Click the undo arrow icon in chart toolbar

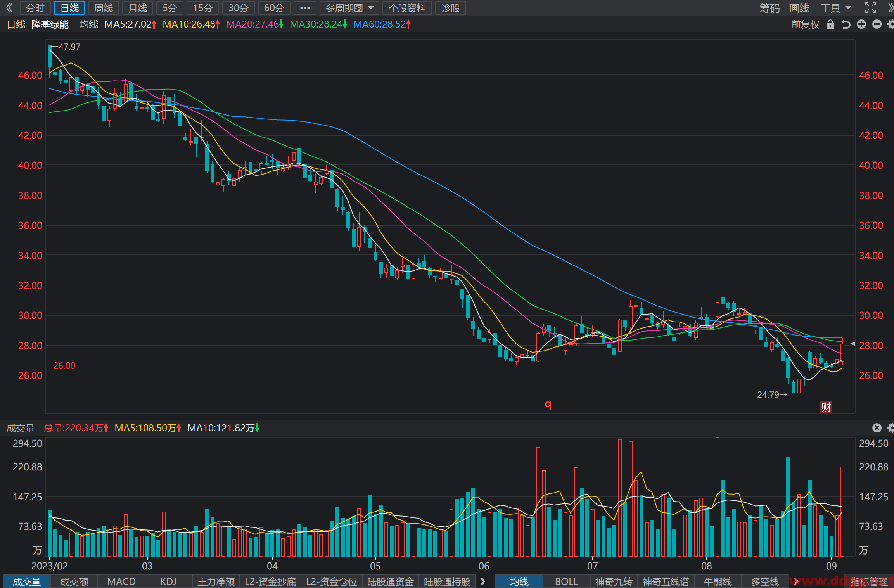[x=846, y=24]
